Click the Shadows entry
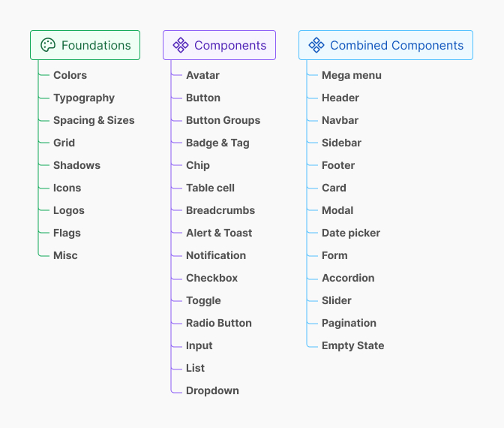The width and height of the screenshot is (504, 428). tap(76, 165)
